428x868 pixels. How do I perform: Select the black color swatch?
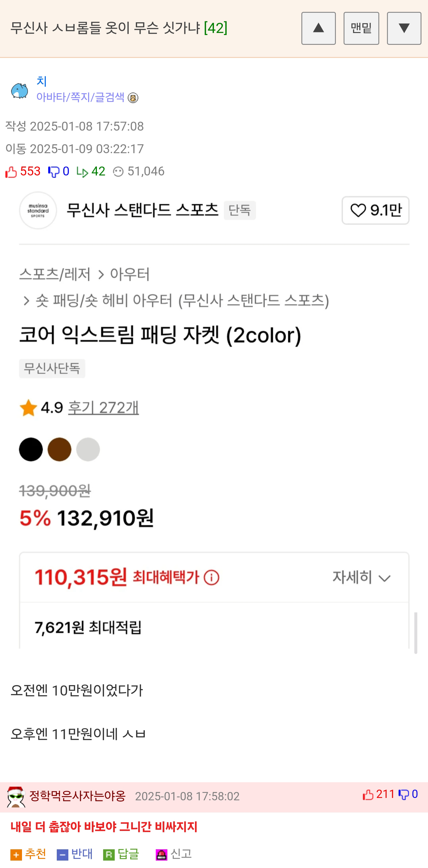(31, 449)
